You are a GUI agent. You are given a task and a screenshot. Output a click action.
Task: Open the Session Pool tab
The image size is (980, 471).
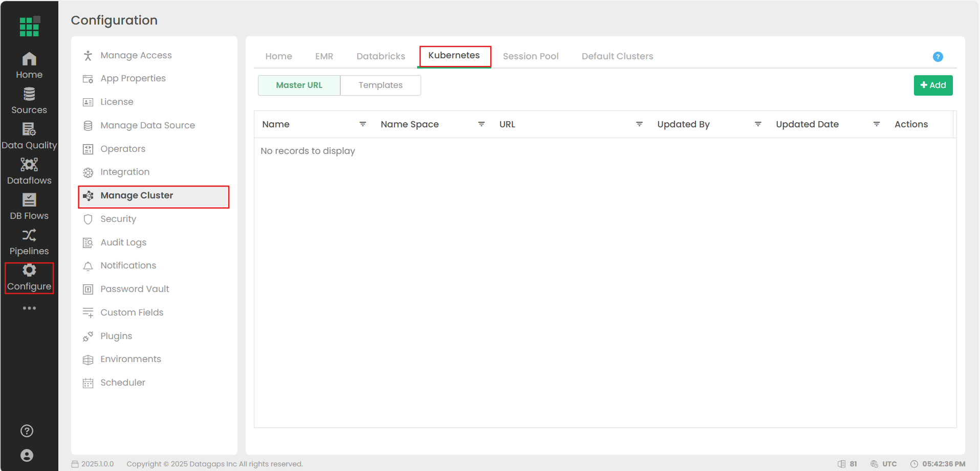click(530, 56)
